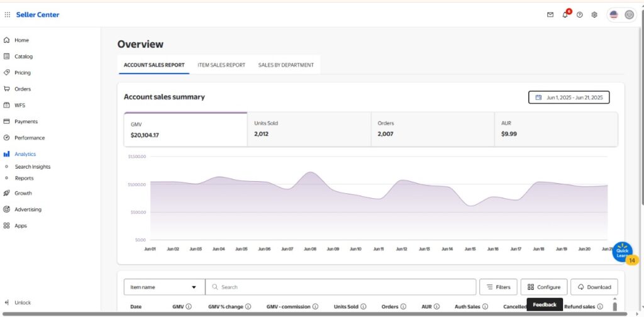Click the Quick Learn floating badge
This screenshot has width=644, height=317.
click(623, 252)
